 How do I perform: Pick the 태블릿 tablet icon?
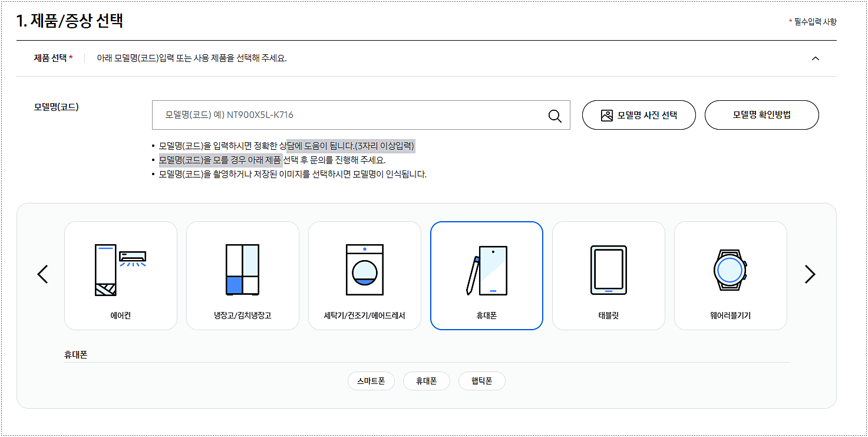608,268
